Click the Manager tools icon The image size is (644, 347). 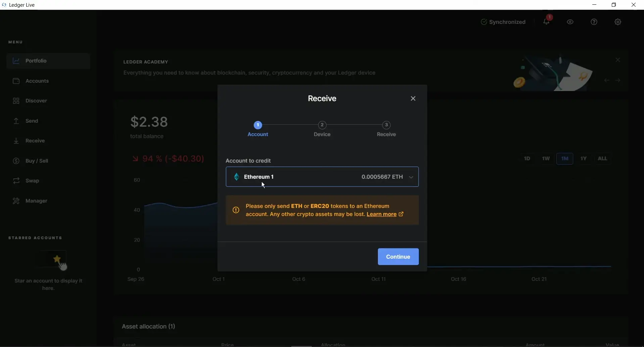click(16, 201)
